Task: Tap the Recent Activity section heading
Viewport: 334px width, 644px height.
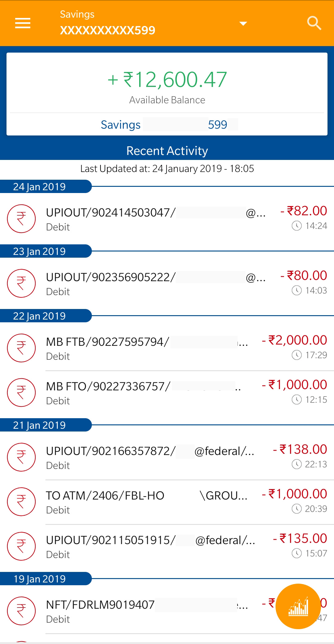Action: (x=167, y=151)
